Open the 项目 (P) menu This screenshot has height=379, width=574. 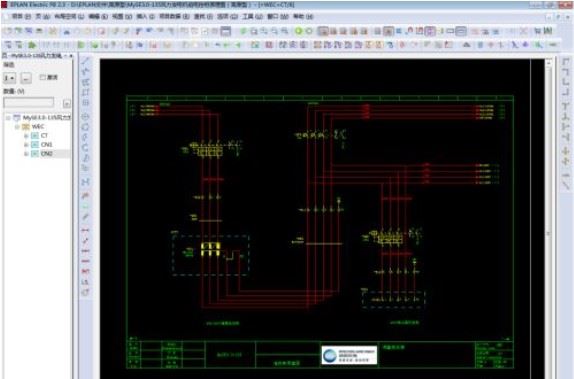click(x=22, y=16)
